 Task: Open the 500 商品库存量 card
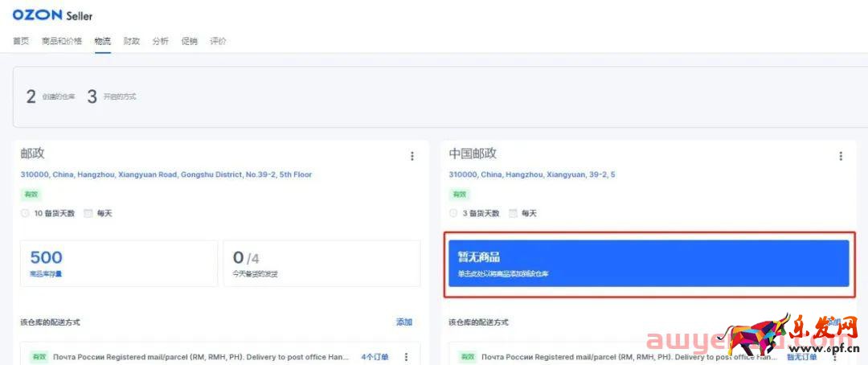pyautogui.click(x=119, y=264)
